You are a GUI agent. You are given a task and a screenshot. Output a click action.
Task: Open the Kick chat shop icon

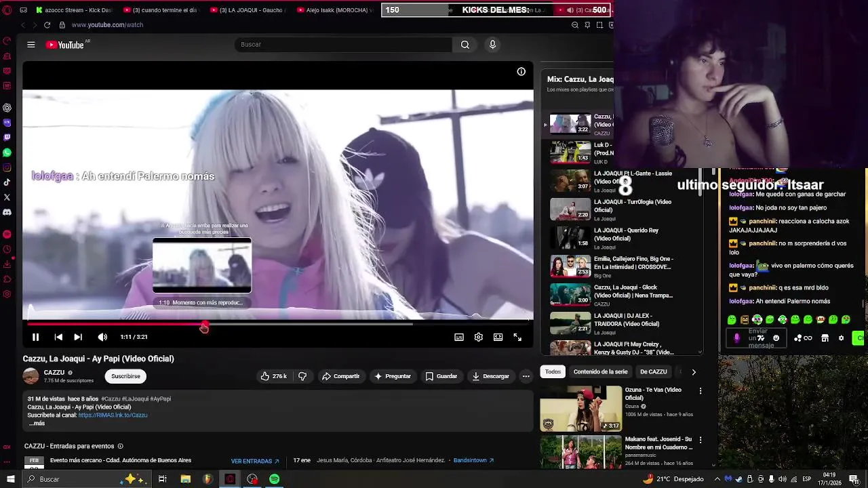click(825, 338)
